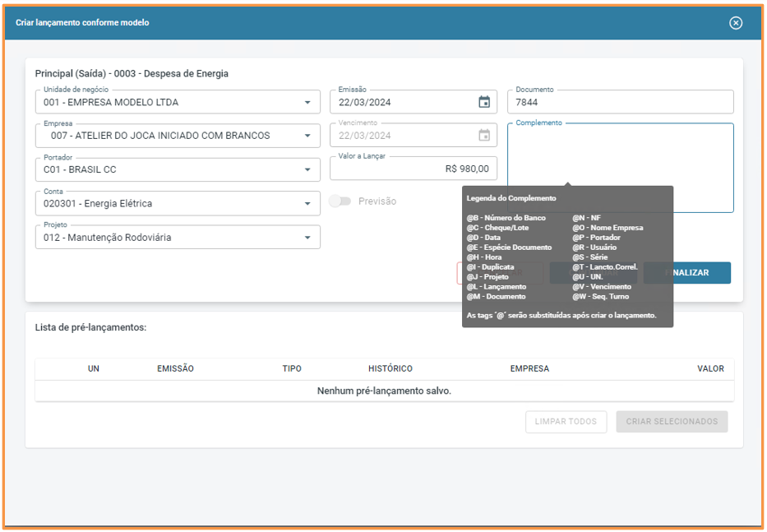
Task: Focus the Documento field with 7844
Action: 620,102
